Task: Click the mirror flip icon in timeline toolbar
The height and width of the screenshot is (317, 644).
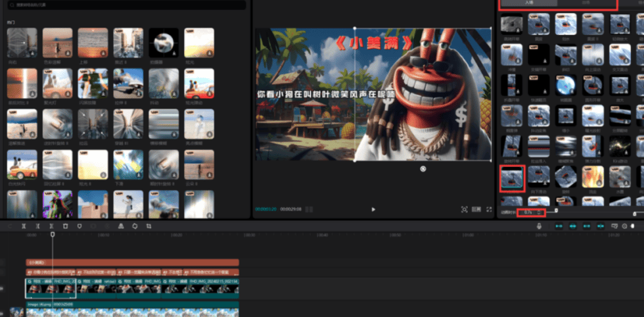Action: pyautogui.click(x=121, y=226)
